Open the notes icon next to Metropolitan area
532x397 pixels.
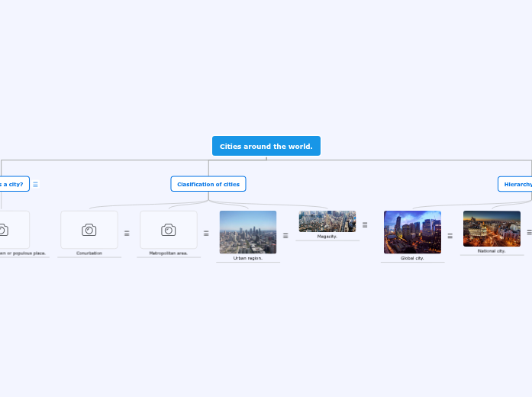click(x=206, y=234)
